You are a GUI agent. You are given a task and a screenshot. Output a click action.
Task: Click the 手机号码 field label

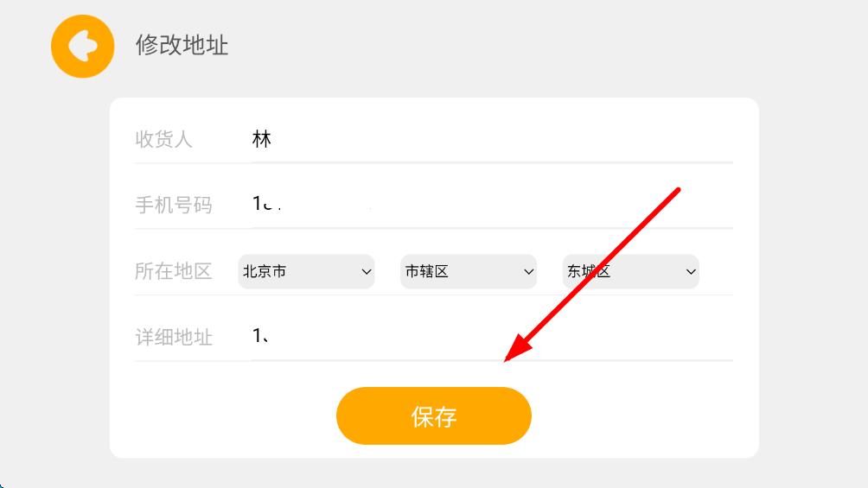[x=174, y=205]
